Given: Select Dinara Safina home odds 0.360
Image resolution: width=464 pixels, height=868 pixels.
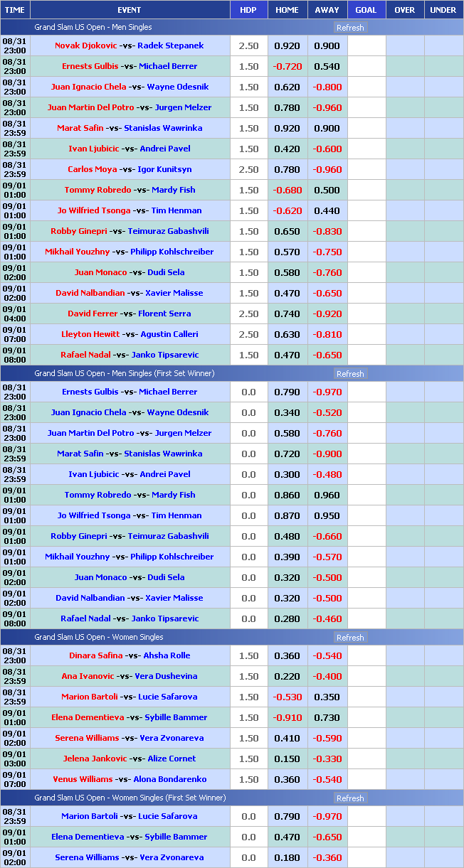Looking at the screenshot, I should [x=287, y=655].
